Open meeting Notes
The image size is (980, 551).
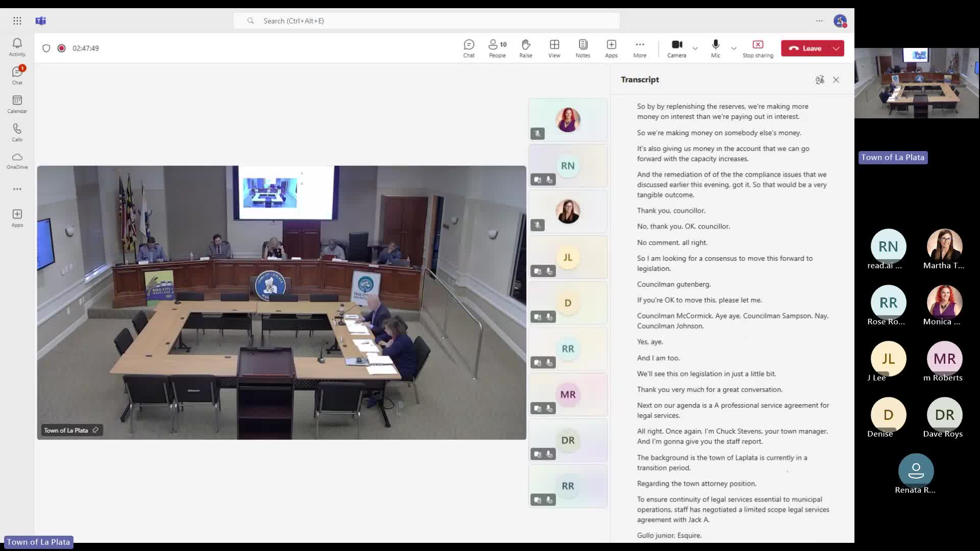point(583,48)
